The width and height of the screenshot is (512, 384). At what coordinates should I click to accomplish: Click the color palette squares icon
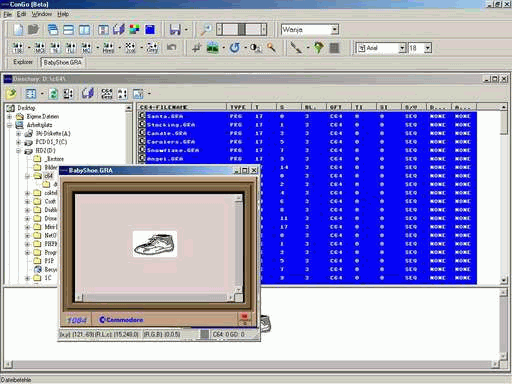(x=134, y=30)
